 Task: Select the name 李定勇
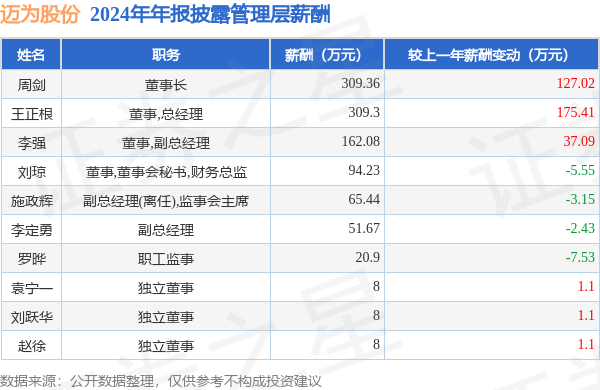point(31,230)
